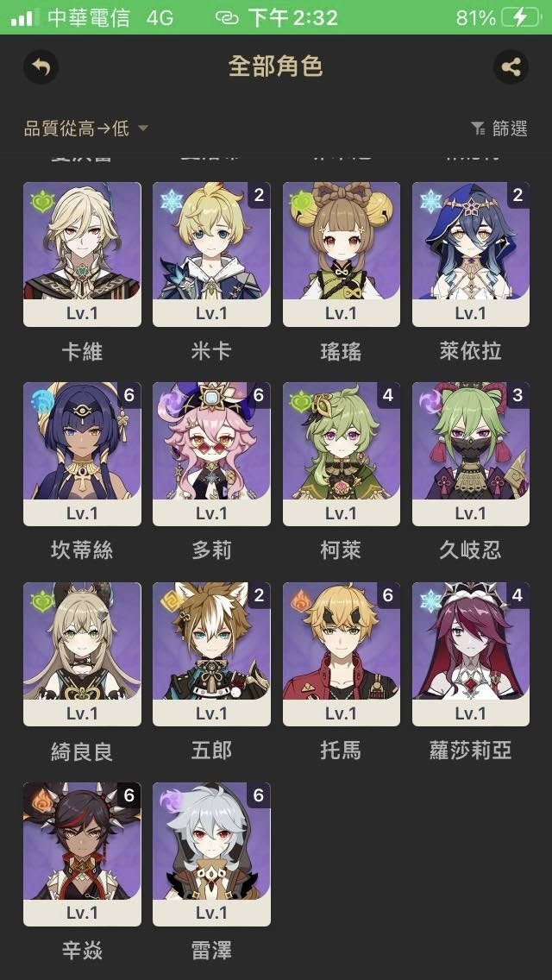Click the 全部角色 page title

pos(276,66)
